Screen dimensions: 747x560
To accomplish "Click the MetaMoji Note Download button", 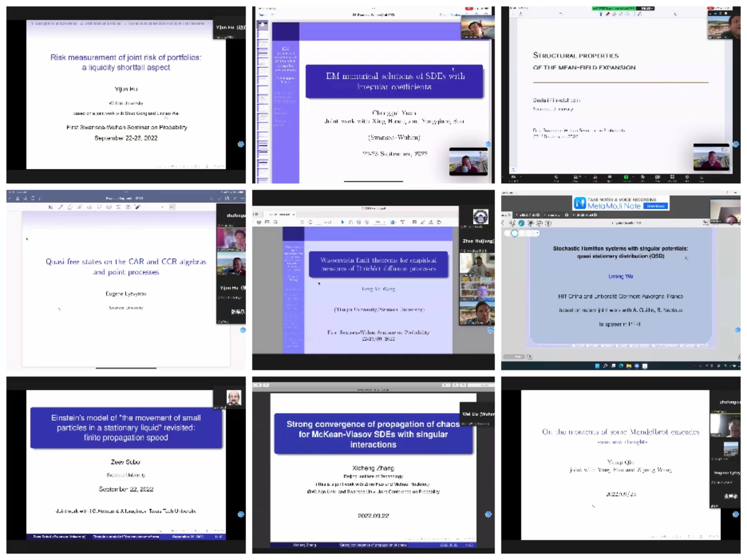I will click(655, 206).
